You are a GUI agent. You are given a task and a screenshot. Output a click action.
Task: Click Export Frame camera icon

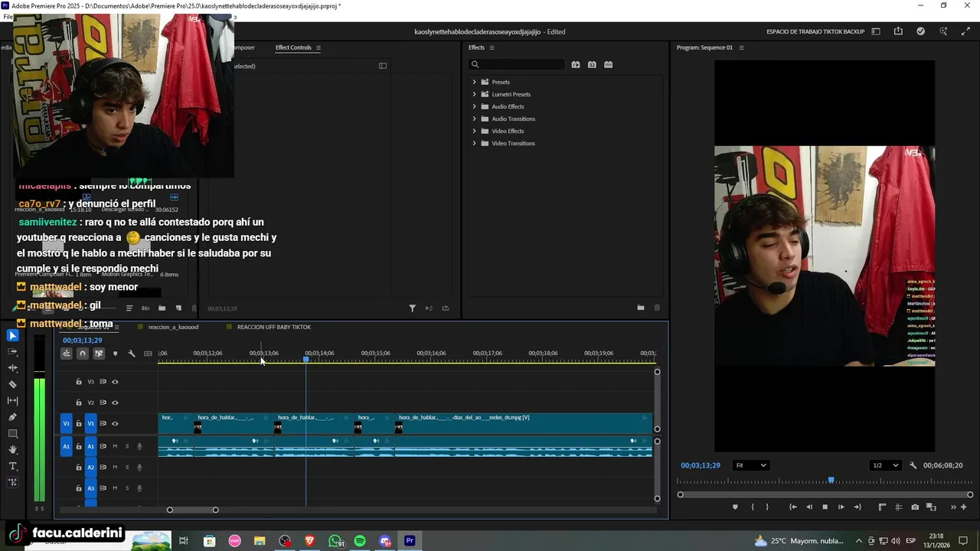click(916, 507)
